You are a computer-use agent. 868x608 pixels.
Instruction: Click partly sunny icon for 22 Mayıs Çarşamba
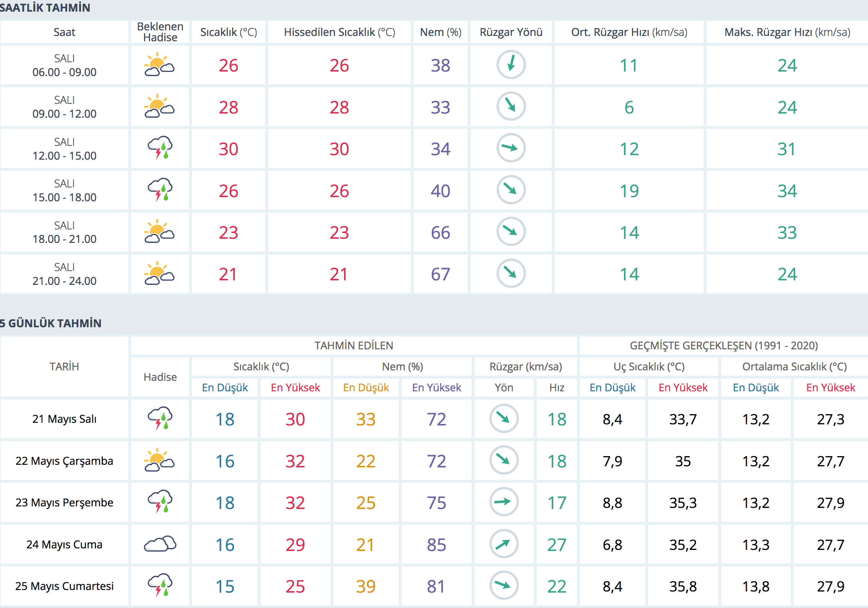(159, 460)
